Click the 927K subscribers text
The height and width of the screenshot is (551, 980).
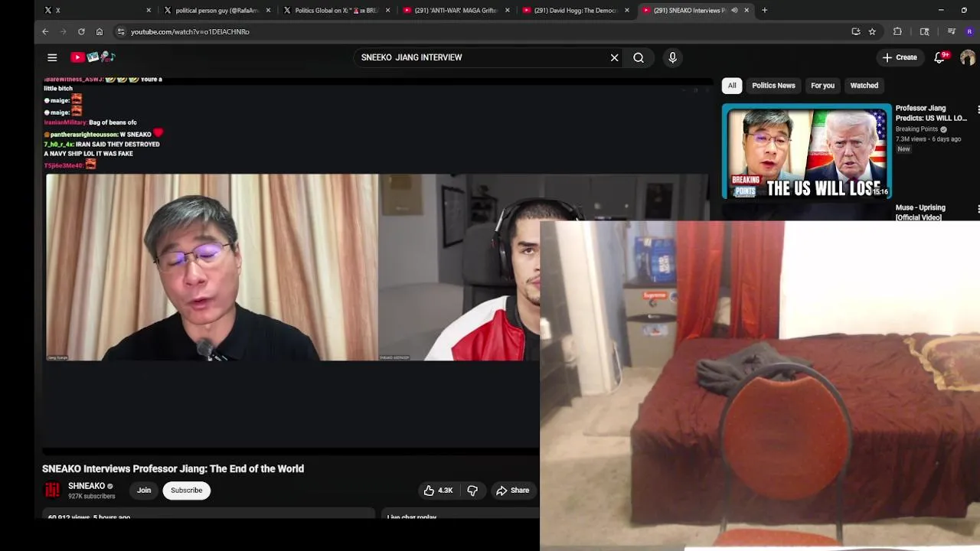91,497
